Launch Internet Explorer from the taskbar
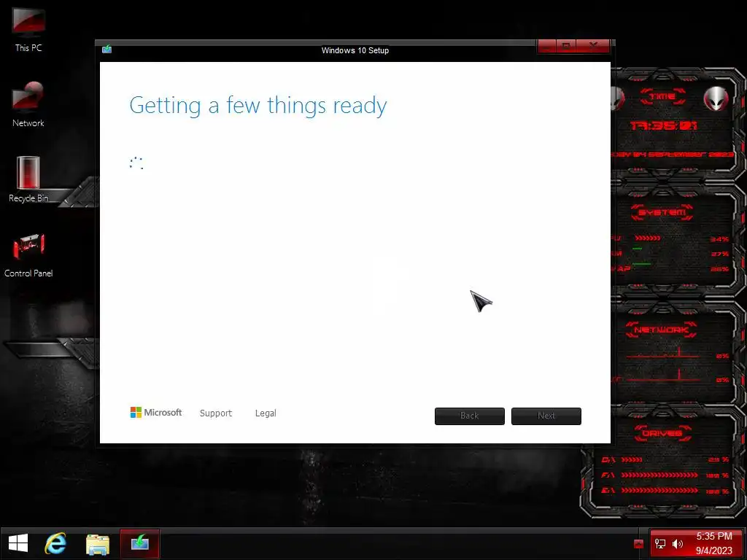The height and width of the screenshot is (560, 747). 55,543
